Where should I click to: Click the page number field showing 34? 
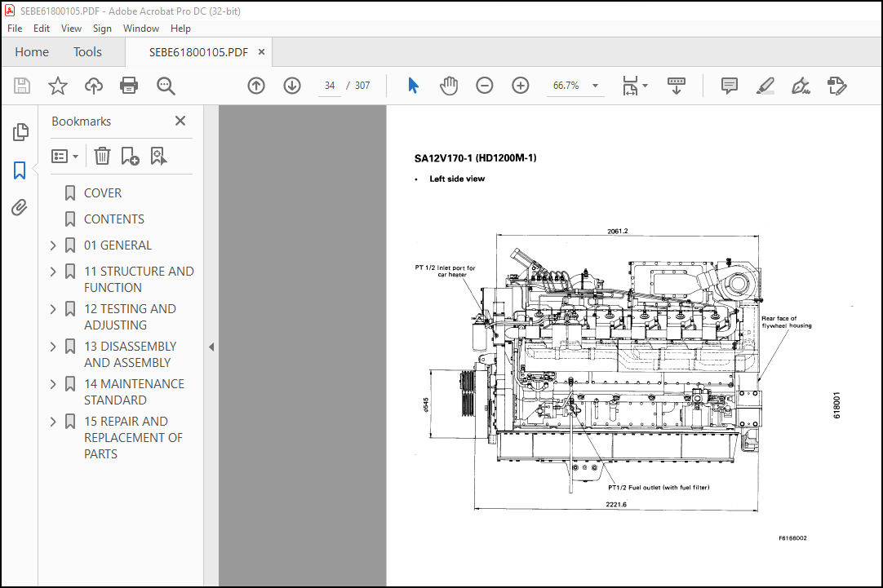coord(330,86)
